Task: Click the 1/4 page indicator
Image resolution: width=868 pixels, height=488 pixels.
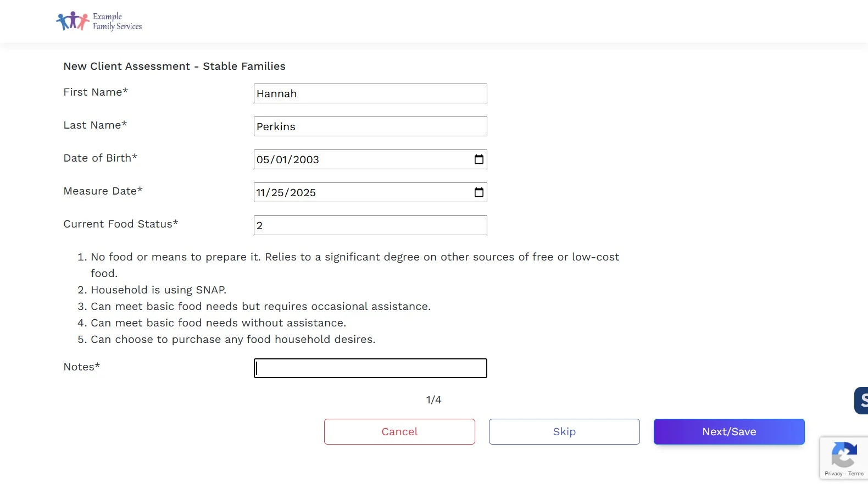Action: point(433,400)
